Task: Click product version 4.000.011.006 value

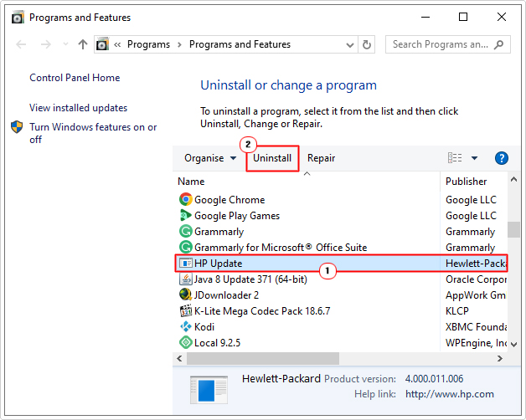Action: click(434, 379)
